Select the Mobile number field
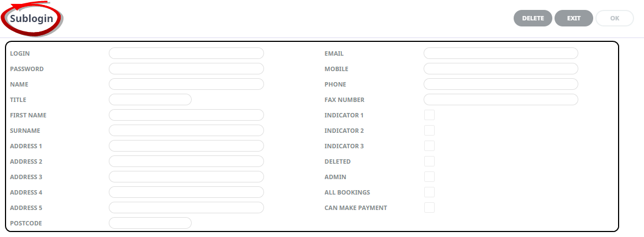The width and height of the screenshot is (644, 237). click(x=500, y=69)
